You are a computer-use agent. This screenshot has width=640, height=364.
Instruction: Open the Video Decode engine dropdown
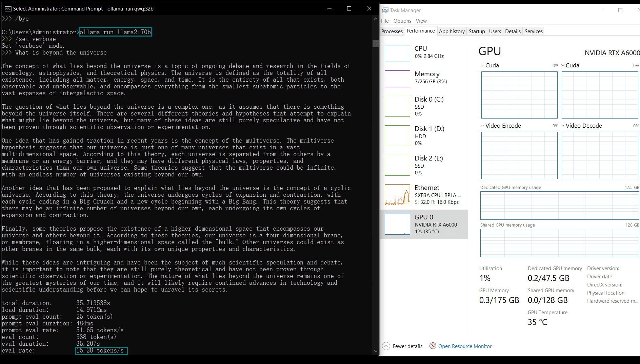[x=563, y=126]
